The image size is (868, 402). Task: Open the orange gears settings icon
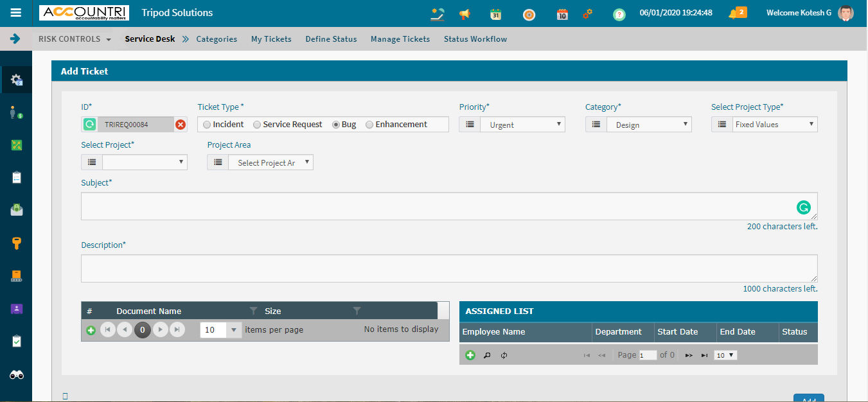click(x=588, y=13)
